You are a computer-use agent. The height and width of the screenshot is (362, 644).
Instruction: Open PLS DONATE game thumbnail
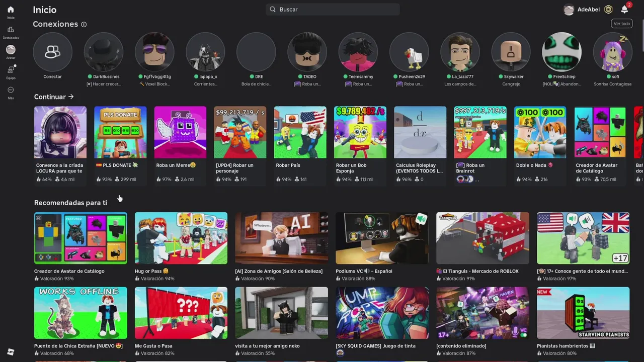pyautogui.click(x=120, y=132)
